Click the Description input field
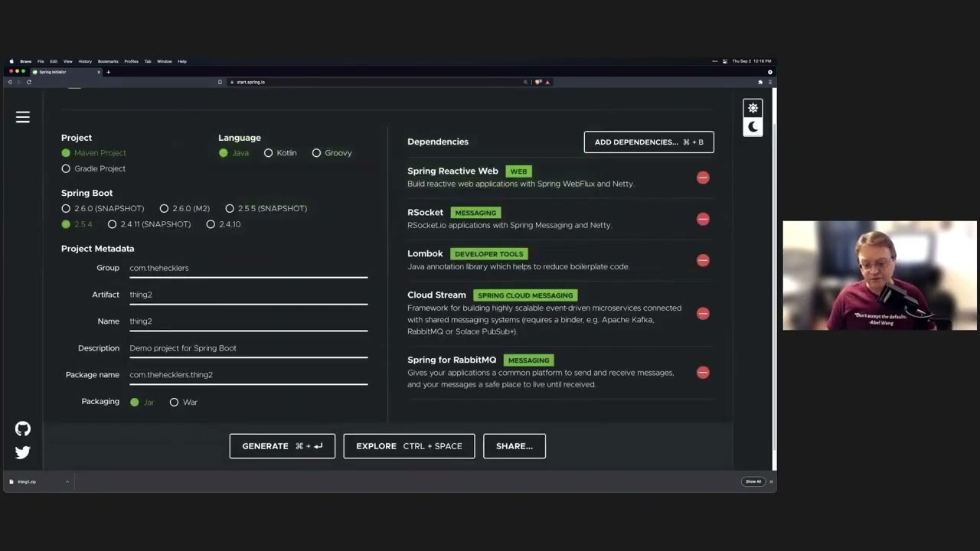 tap(248, 348)
